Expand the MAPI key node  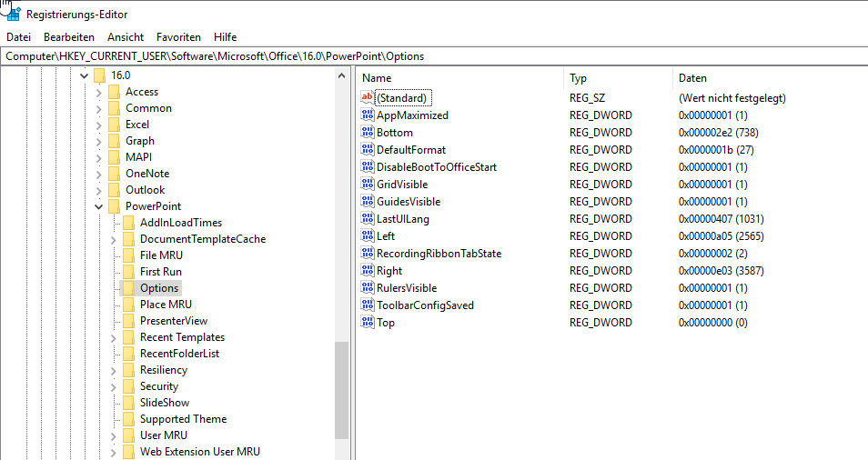click(x=98, y=157)
